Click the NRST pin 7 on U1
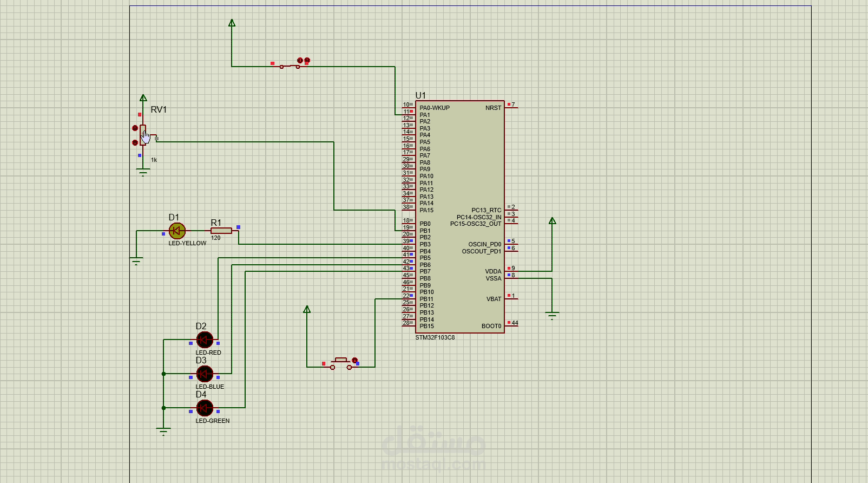Screen dimensions: 868x483 [511, 108]
